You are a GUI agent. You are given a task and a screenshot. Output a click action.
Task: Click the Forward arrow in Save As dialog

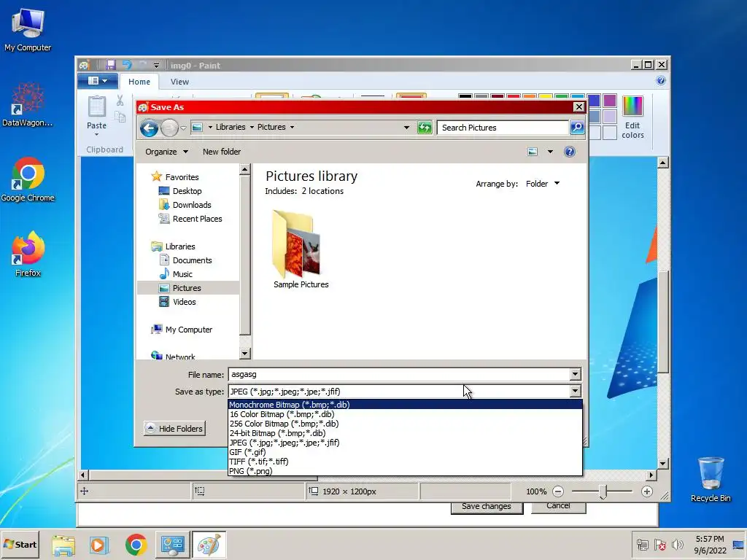coord(169,128)
